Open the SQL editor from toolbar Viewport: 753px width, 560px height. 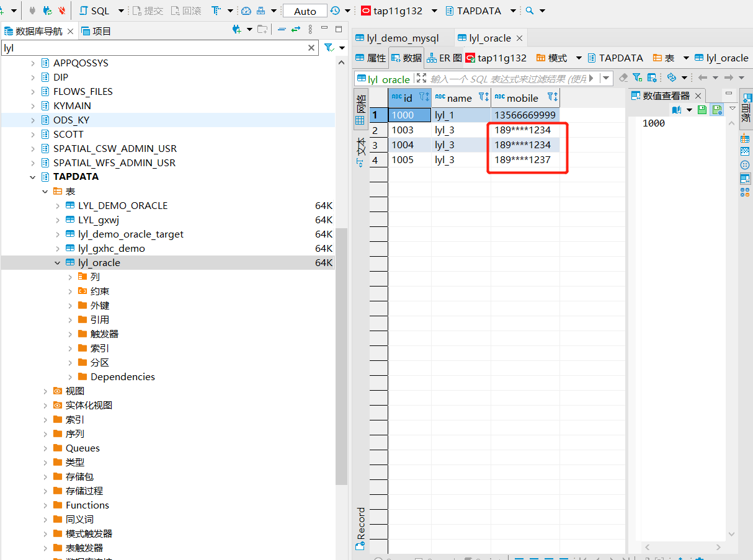coord(94,11)
